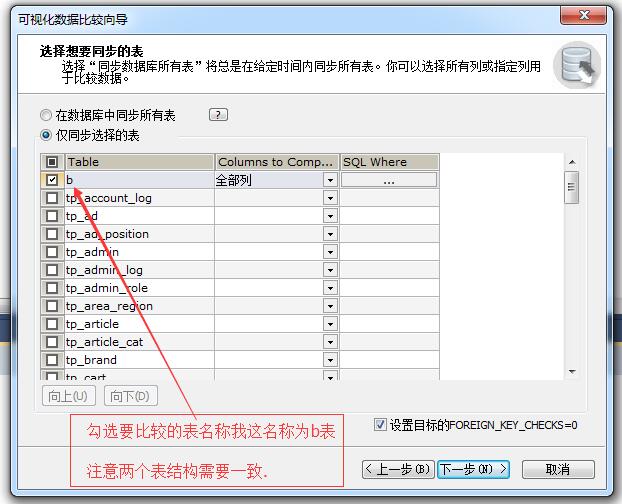Toggle 设置目标的FOREIGN_KEY_CHECKS=0 checkbox
The height and width of the screenshot is (504, 622).
(x=380, y=424)
